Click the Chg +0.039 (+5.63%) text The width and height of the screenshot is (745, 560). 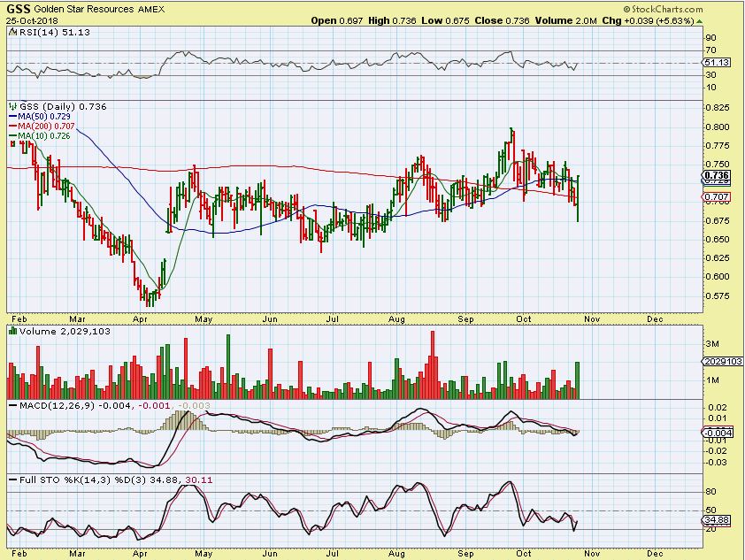[649, 21]
